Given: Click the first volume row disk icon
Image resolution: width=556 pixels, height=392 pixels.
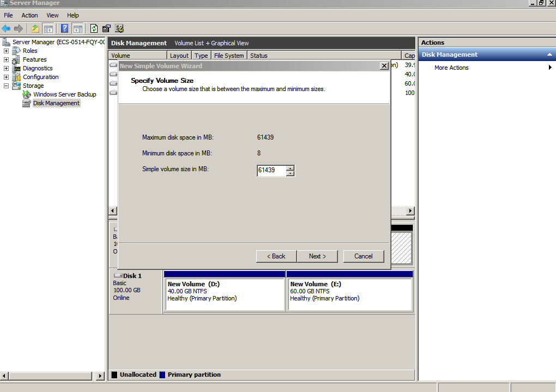Looking at the screenshot, I should (113, 65).
